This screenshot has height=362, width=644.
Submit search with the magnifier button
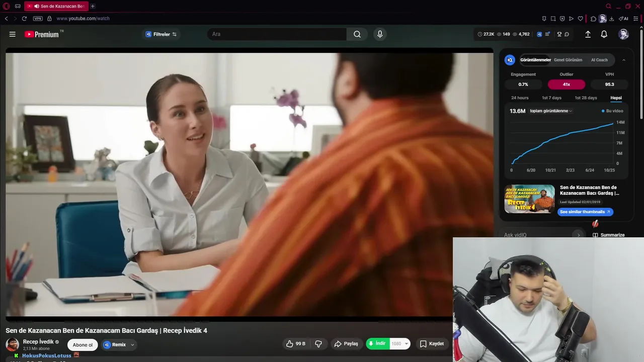[357, 34]
